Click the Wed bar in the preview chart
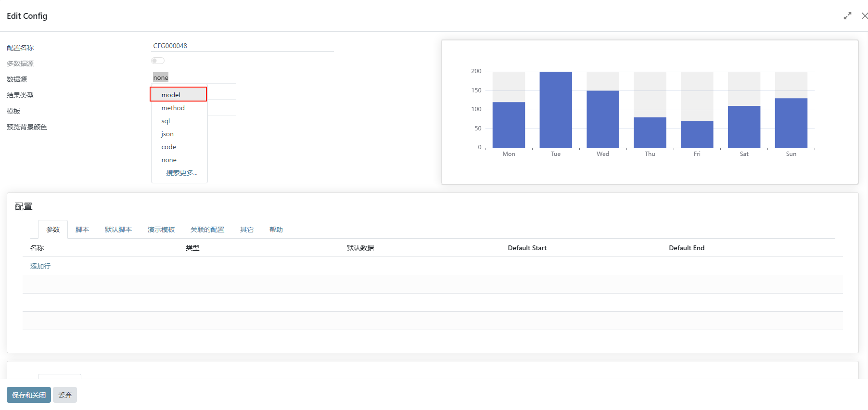The width and height of the screenshot is (868, 410). coord(603,119)
